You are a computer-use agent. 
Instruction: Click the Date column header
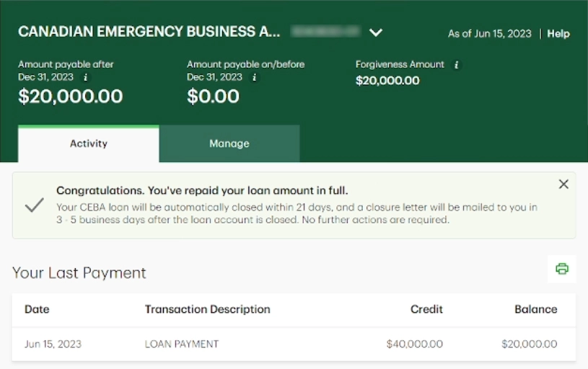[x=37, y=309]
